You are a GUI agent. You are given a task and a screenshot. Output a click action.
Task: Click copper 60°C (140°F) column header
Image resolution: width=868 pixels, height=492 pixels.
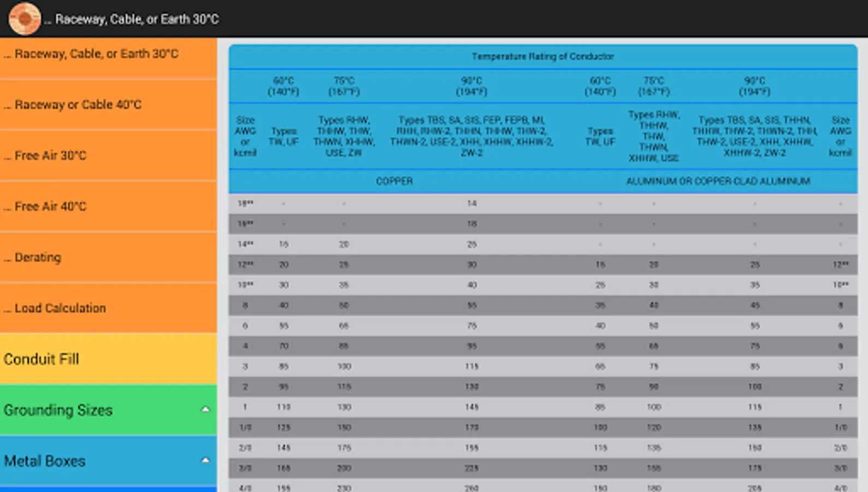pos(284,86)
